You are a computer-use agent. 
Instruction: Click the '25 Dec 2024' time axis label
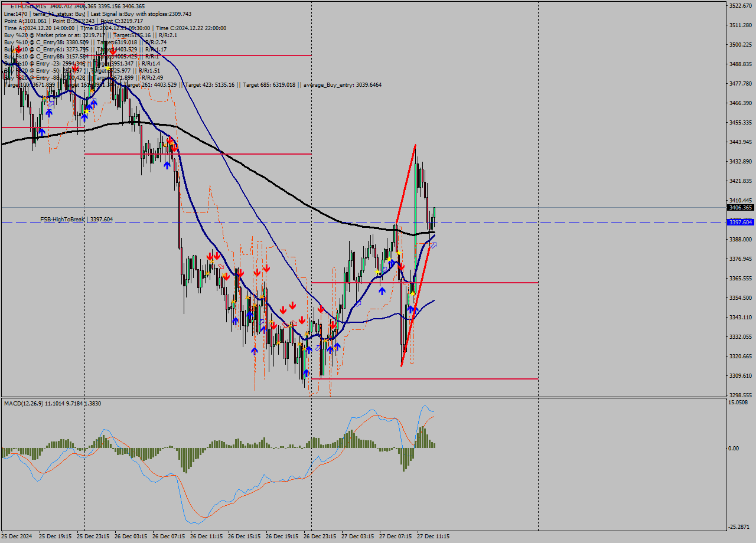[17, 537]
